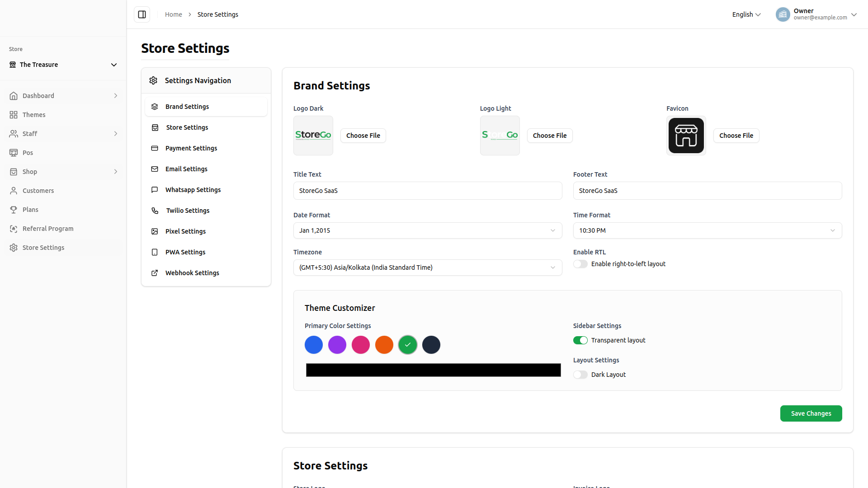The width and height of the screenshot is (868, 488).
Task: Click the Title Text input field
Action: coord(427,191)
